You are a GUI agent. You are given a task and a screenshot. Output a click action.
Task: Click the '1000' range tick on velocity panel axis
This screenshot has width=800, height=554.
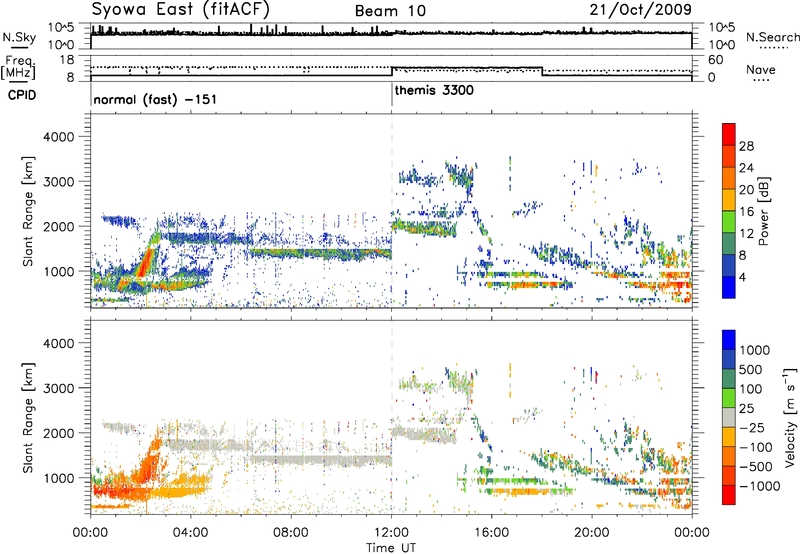click(x=58, y=478)
